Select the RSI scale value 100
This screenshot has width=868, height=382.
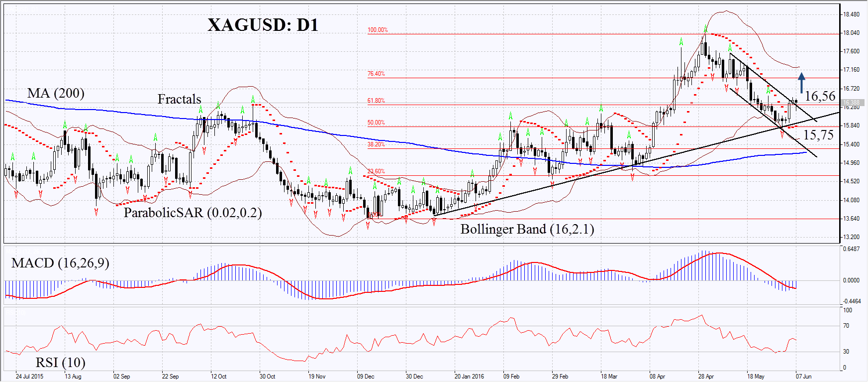(848, 310)
